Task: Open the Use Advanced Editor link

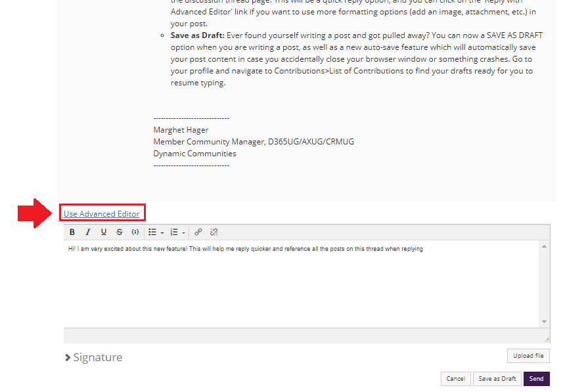Action: click(102, 214)
